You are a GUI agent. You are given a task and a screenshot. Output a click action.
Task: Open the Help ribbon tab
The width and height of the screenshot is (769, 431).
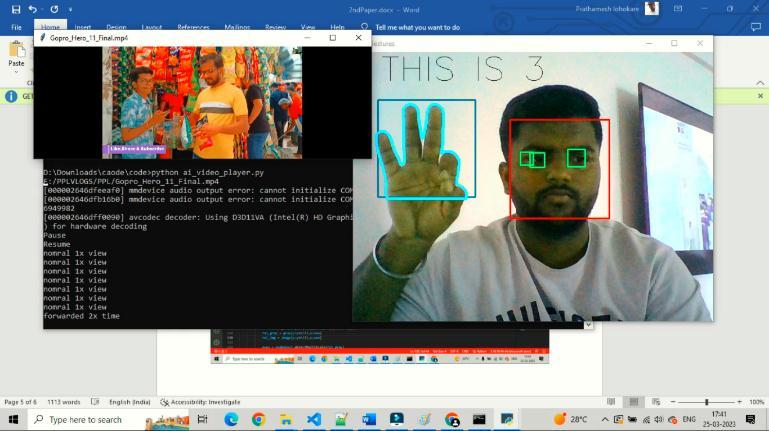point(337,27)
